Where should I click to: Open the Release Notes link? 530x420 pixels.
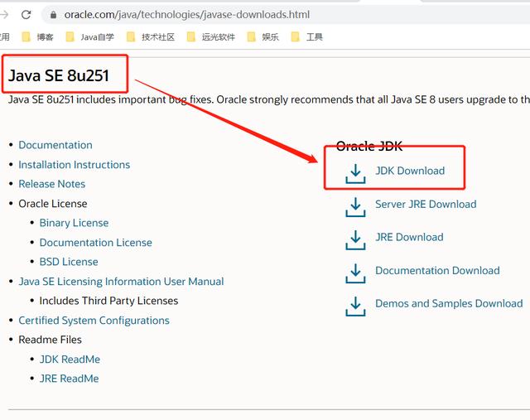click(52, 184)
